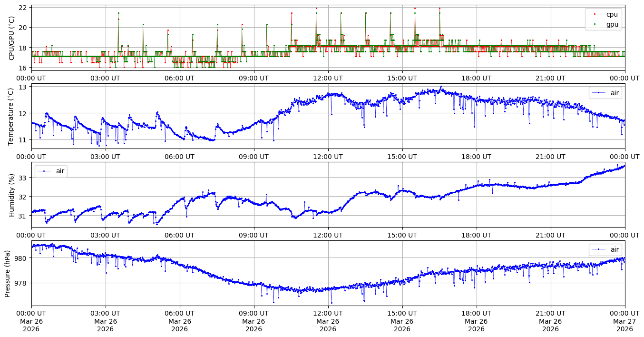Viewport: 644px width, 337px height.
Task: Click the air legend marker in Temperature plot
Action: pyautogui.click(x=598, y=93)
